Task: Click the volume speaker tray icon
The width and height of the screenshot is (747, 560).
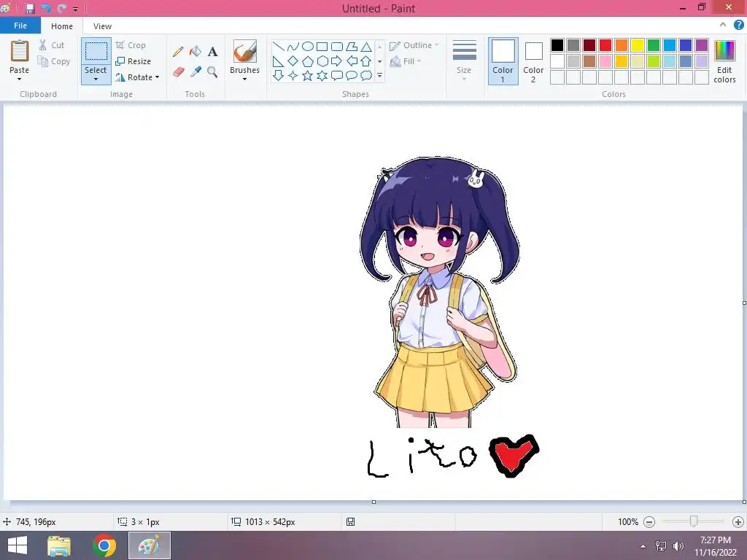Action: [x=678, y=546]
